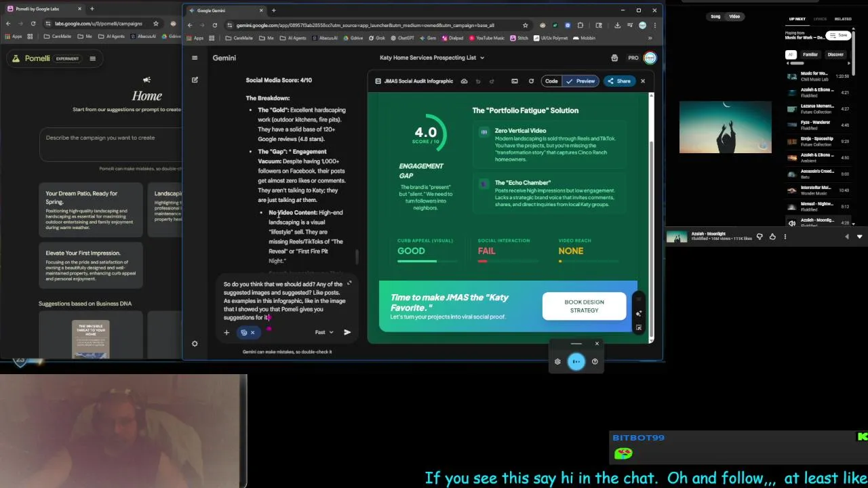Image resolution: width=868 pixels, height=488 pixels.
Task: Start a new chat with pencil icon
Action: [x=195, y=80]
